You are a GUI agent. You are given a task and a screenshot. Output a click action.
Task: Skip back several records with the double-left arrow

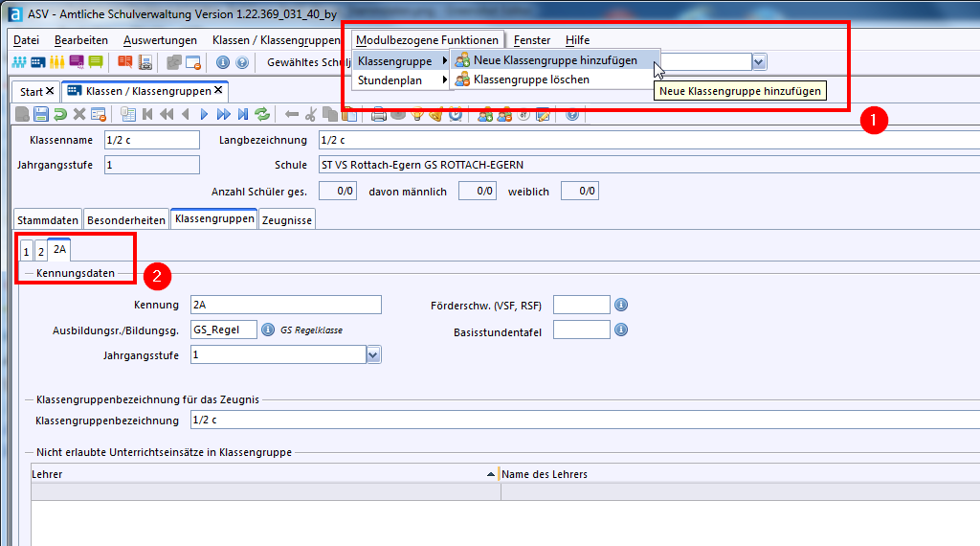[x=167, y=114]
